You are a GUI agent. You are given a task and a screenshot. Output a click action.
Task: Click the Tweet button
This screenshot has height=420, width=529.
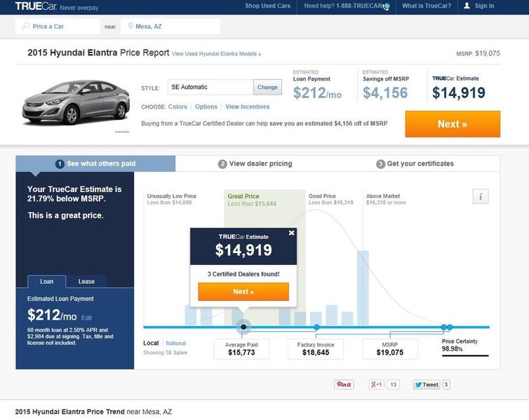click(x=427, y=384)
